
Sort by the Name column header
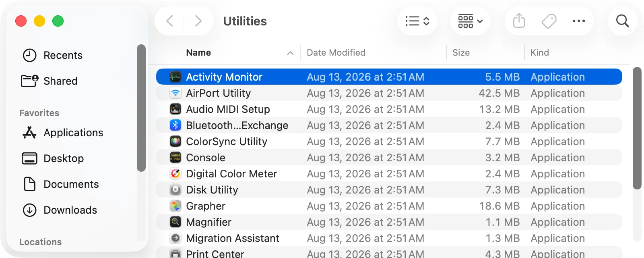(198, 53)
